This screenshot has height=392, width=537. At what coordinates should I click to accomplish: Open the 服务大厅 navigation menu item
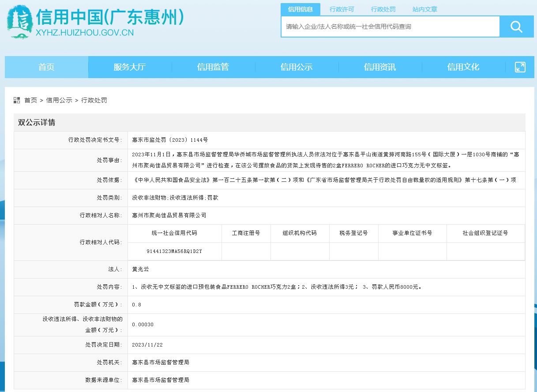point(130,67)
